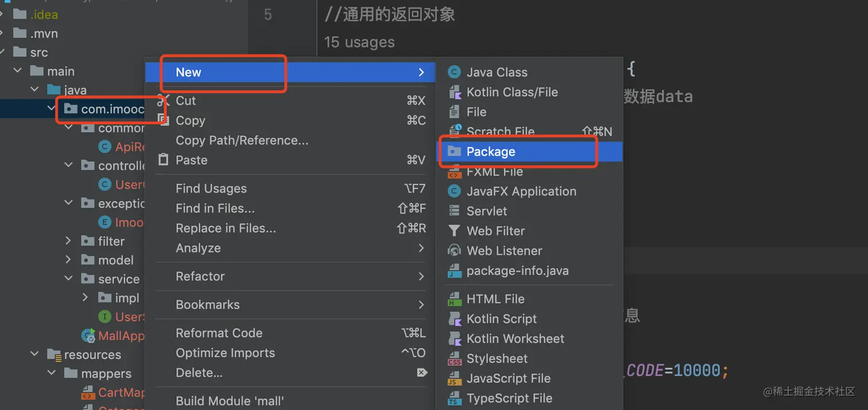This screenshot has width=868, height=410.
Task: Click the Servlet icon in New submenu
Action: tap(455, 211)
